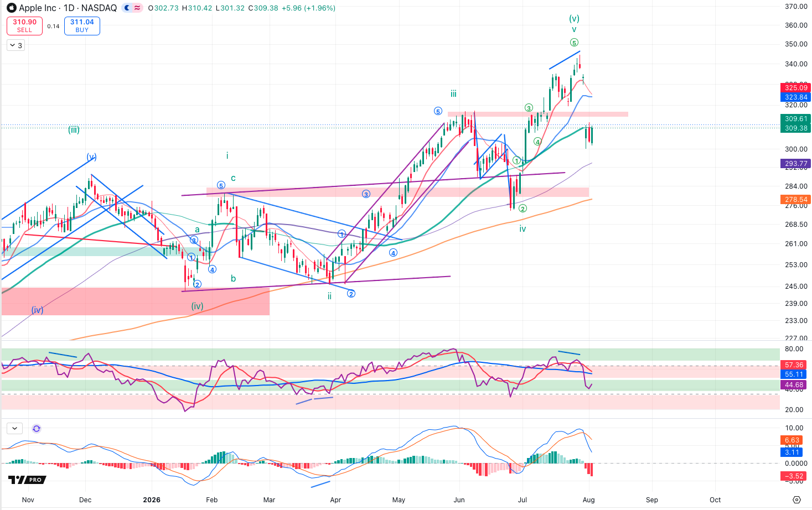Click the Aug label on time axis
812x510 pixels.
point(589,499)
